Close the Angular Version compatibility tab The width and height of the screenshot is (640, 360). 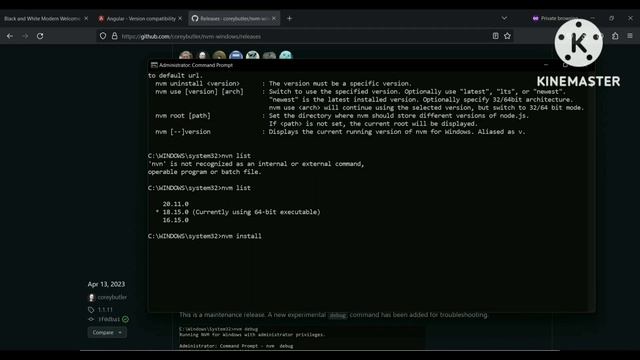tap(180, 18)
